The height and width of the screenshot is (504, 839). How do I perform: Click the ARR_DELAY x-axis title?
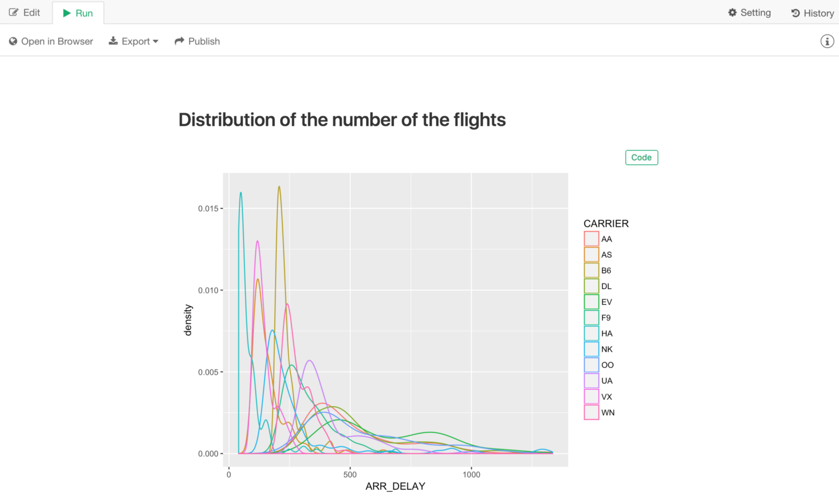pos(395,486)
